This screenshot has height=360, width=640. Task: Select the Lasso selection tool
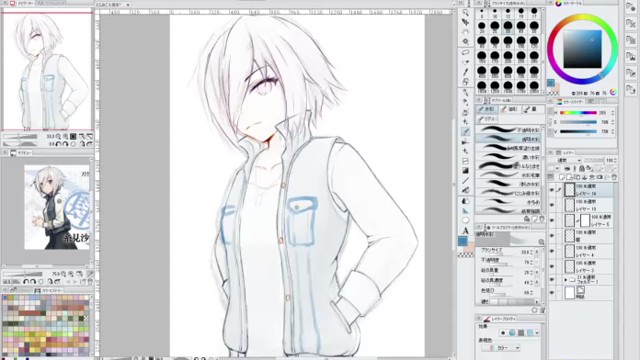coord(465,53)
